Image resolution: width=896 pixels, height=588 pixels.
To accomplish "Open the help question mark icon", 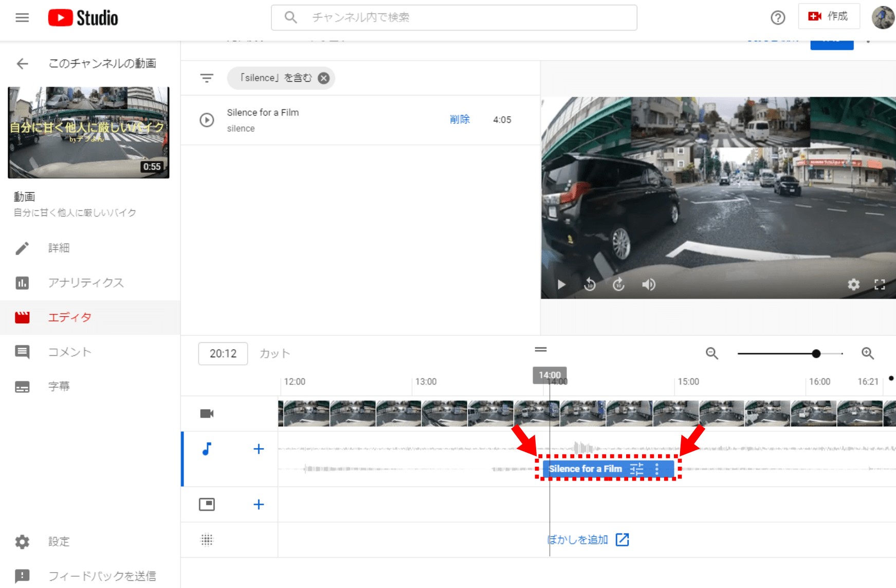I will pos(778,17).
